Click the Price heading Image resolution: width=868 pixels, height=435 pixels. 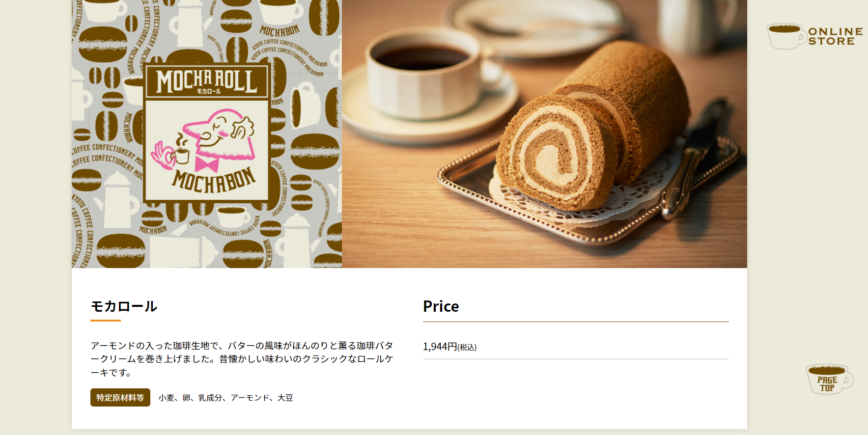[441, 306]
